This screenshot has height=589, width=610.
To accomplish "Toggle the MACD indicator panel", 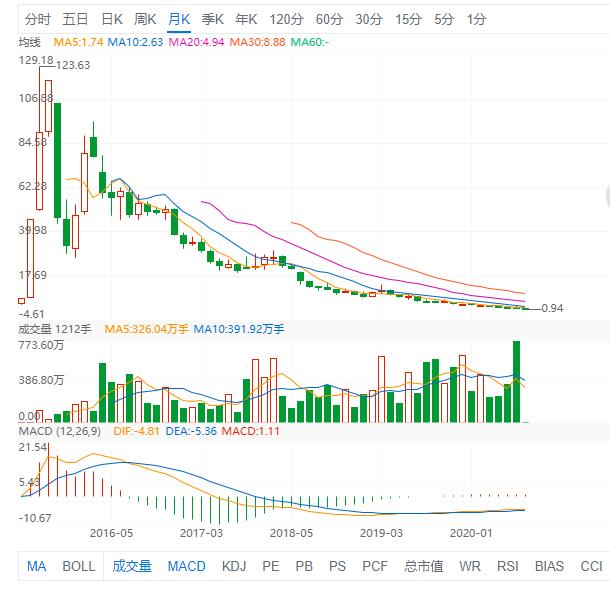I will 186,566.
